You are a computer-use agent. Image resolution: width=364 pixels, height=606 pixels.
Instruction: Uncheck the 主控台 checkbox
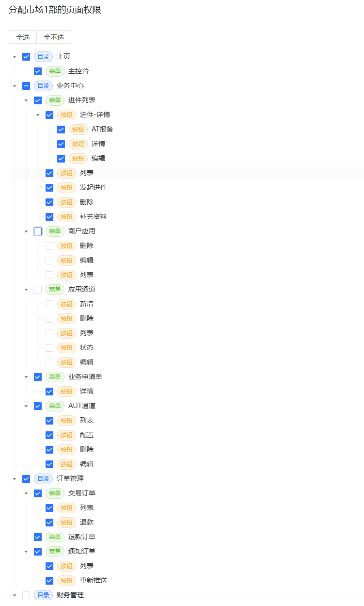click(x=38, y=71)
